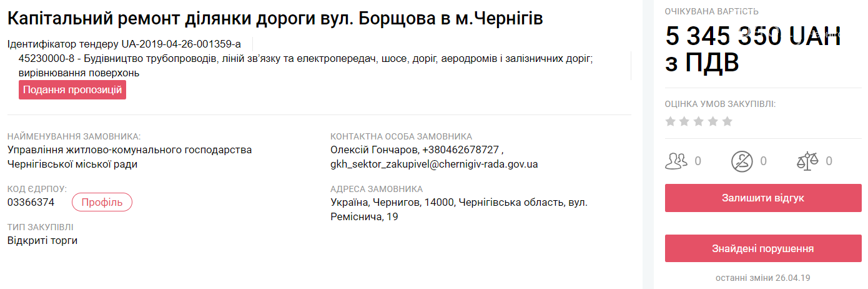
Task: Click the phone number +380462678727
Action: tap(461, 150)
